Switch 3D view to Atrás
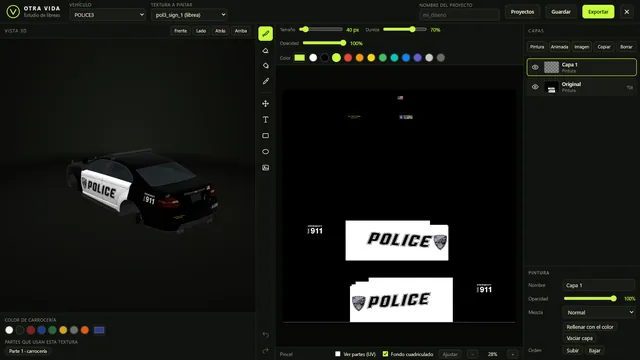The height and width of the screenshot is (360, 640). pyautogui.click(x=220, y=31)
